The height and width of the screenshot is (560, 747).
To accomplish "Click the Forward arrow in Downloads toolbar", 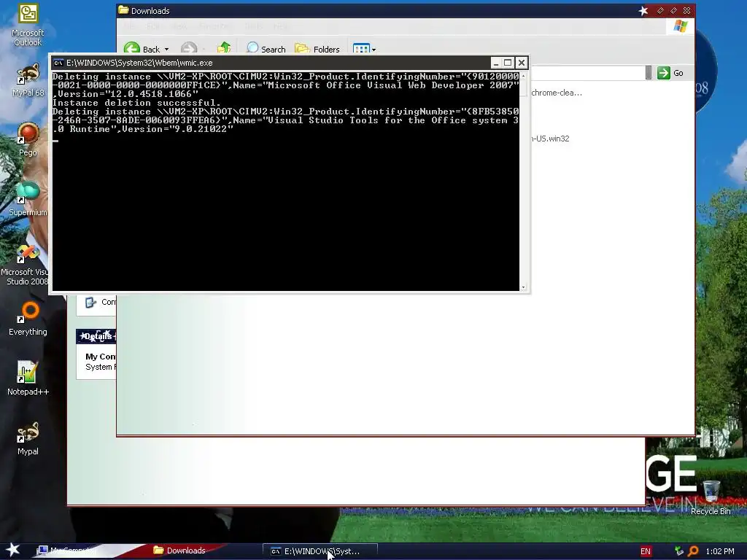I will [x=189, y=49].
